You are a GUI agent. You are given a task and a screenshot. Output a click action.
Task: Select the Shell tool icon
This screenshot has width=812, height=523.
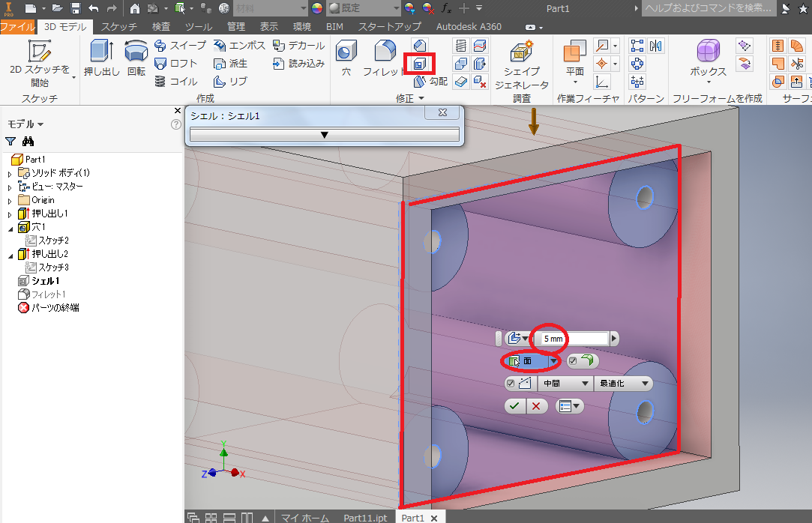click(x=419, y=64)
